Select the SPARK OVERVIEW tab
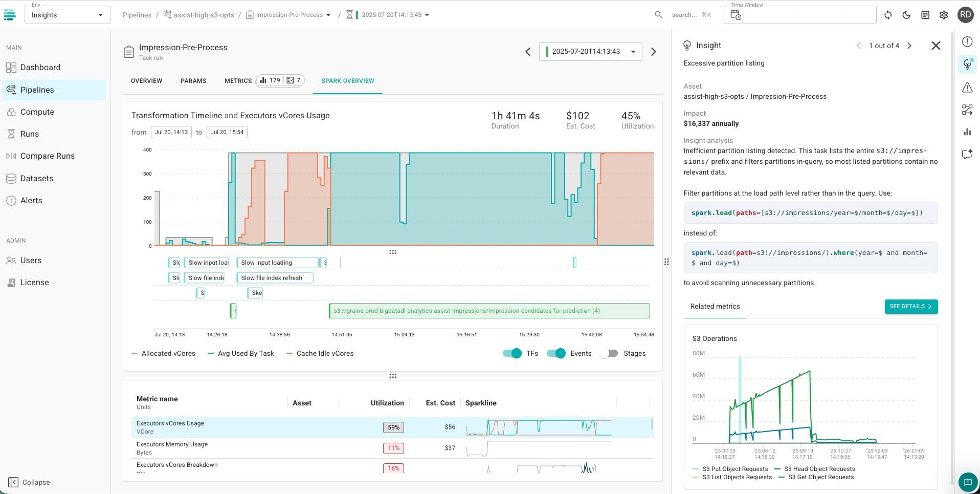 pyautogui.click(x=348, y=81)
